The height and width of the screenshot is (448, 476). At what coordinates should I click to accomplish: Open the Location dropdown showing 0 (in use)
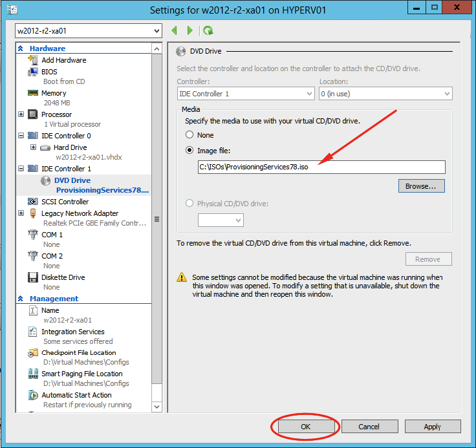(x=385, y=94)
